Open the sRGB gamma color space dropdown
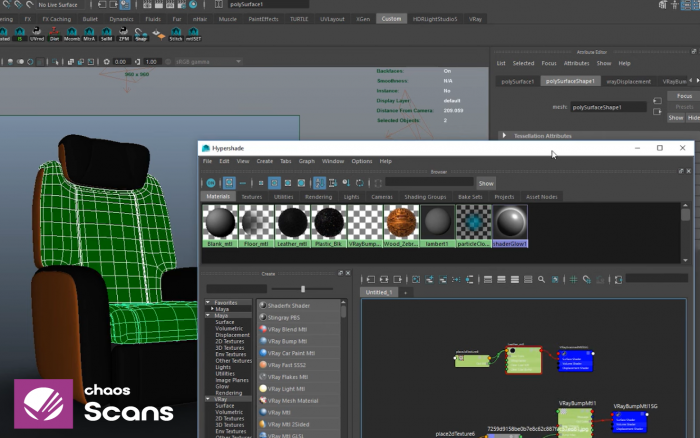The image size is (700, 438). pyautogui.click(x=208, y=62)
